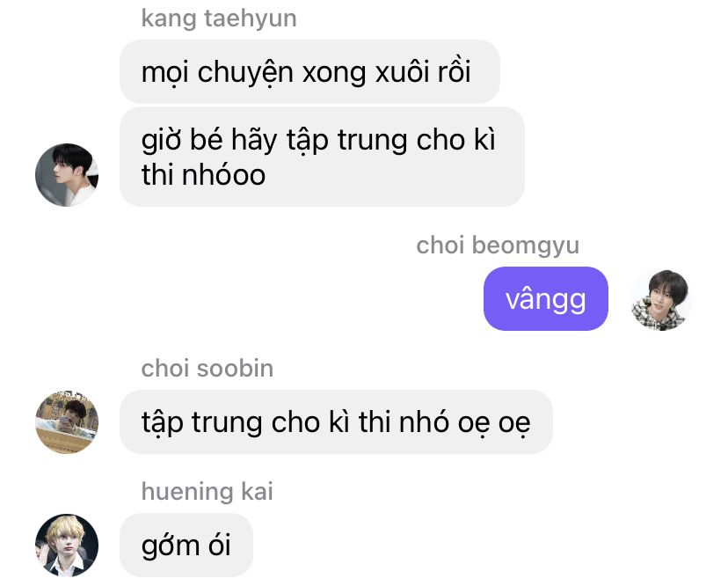This screenshot has width=728, height=586.
Task: Tap the 'mọi chuyện xong xuôi rồi' message
Action: pos(309,72)
